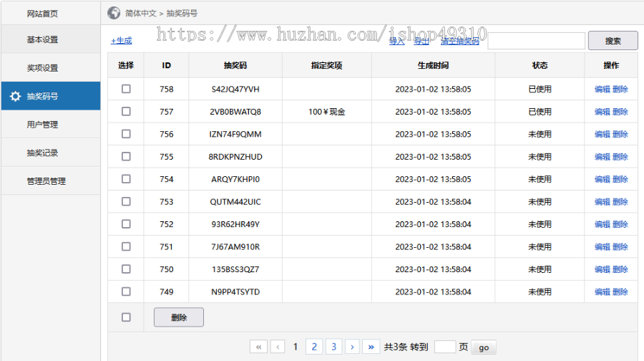Click the 搜索 button
The height and width of the screenshot is (361, 644).
click(613, 41)
